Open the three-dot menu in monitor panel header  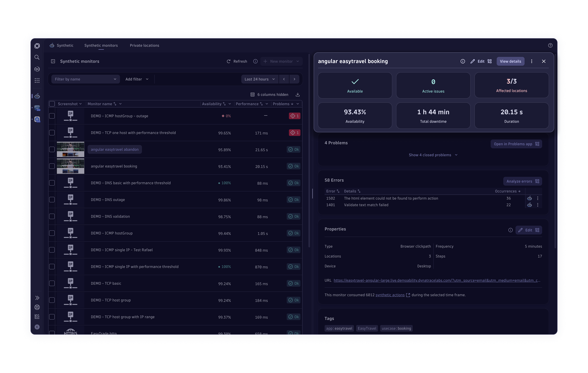click(532, 61)
